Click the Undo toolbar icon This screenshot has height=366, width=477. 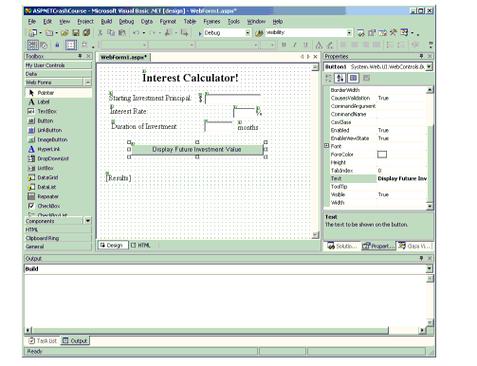(136, 33)
